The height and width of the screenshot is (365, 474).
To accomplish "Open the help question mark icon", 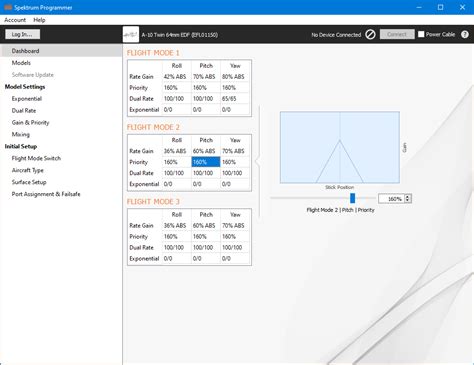I will [465, 34].
